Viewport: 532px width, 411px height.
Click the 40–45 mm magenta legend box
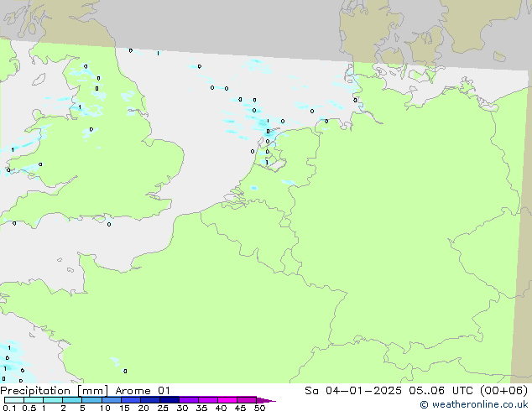pyautogui.click(x=227, y=400)
